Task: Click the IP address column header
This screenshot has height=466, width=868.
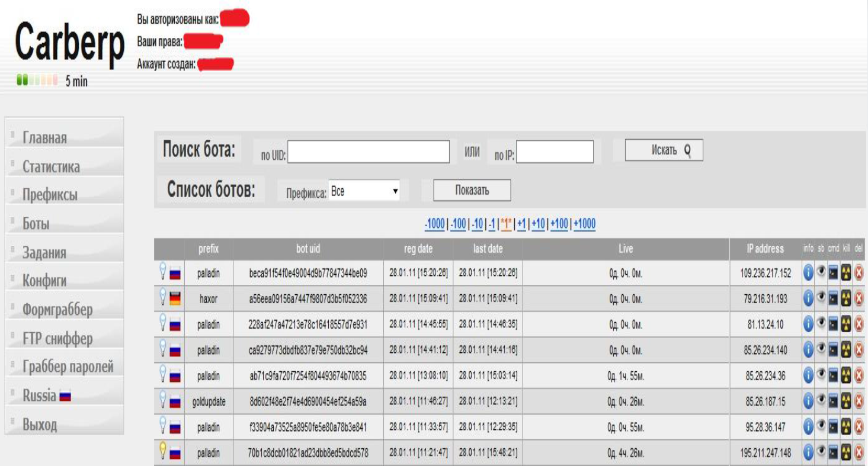Action: 765,249
